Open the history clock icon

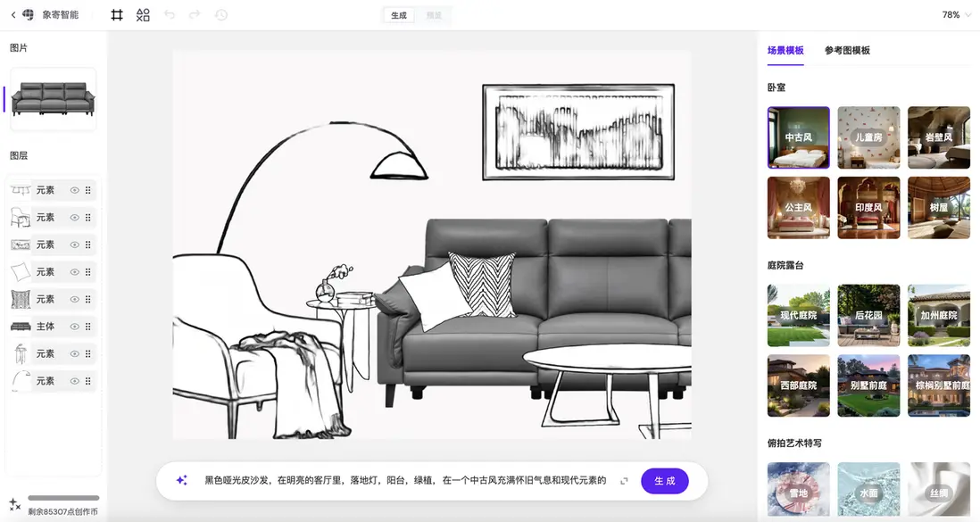[x=221, y=14]
